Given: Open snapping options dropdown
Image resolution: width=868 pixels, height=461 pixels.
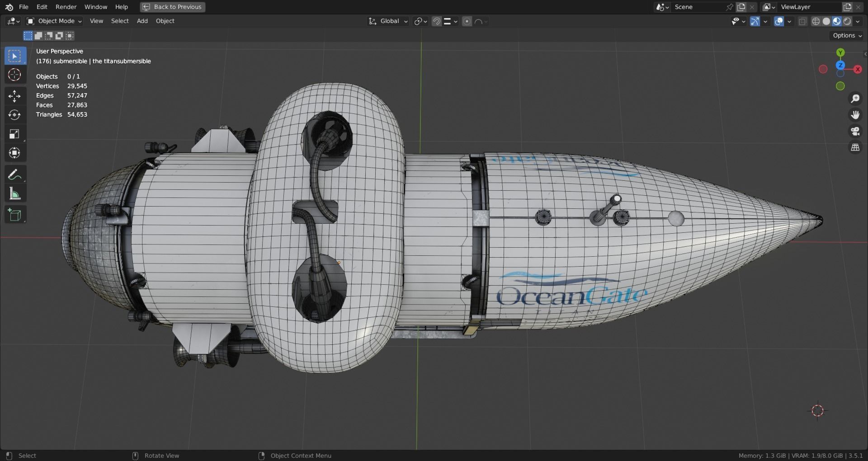Looking at the screenshot, I should pyautogui.click(x=451, y=21).
